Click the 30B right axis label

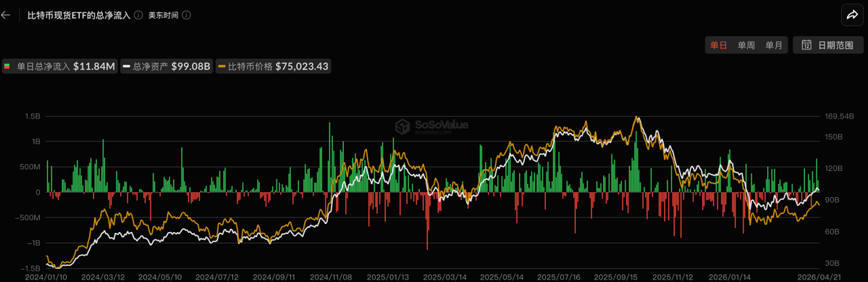[832, 263]
